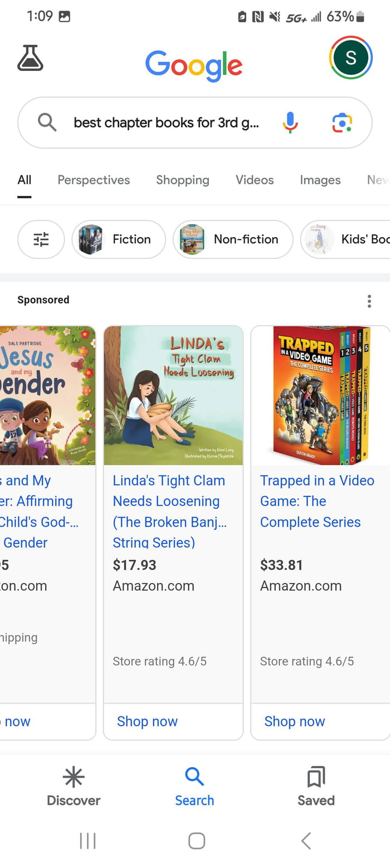This screenshot has width=390, height=868.
Task: Filter results by Non-fiction chip
Action: (233, 239)
